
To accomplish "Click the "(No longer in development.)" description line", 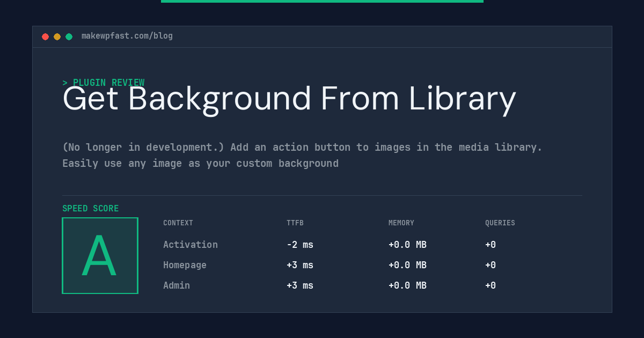I will click(302, 147).
